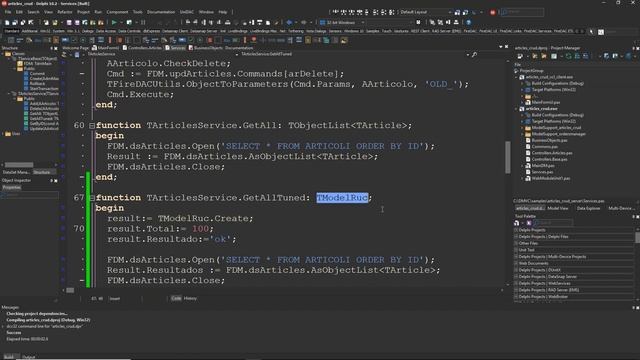The width and height of the screenshot is (640, 360).
Task: Click the refresh icon in Project Manager toolbar
Action: point(568,56)
